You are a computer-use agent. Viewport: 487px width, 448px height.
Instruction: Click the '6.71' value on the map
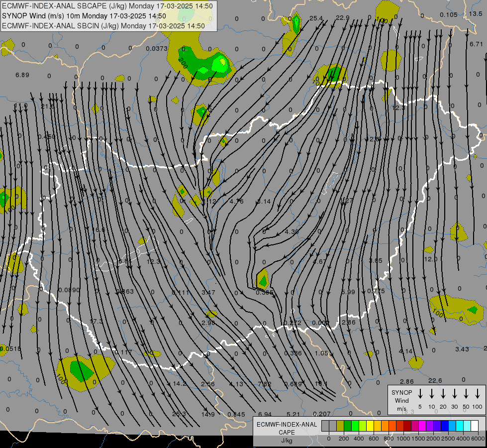tap(476, 44)
